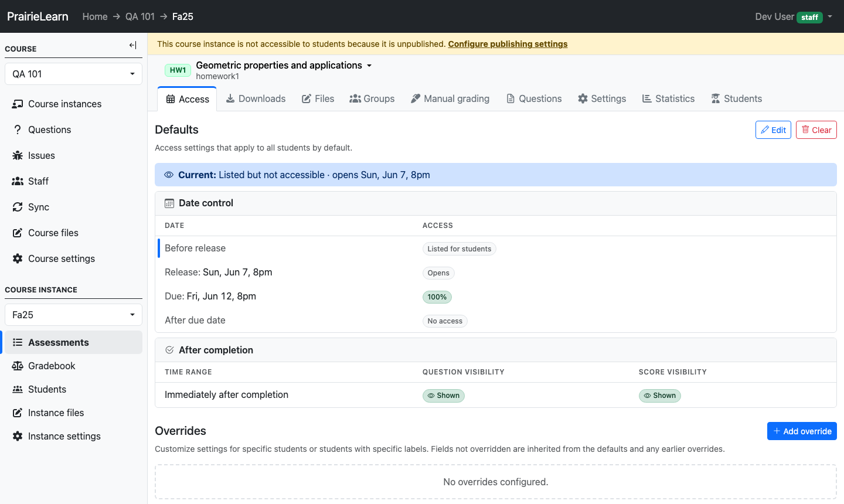
Task: Click the gear icon for Instance settings
Action: point(18,436)
